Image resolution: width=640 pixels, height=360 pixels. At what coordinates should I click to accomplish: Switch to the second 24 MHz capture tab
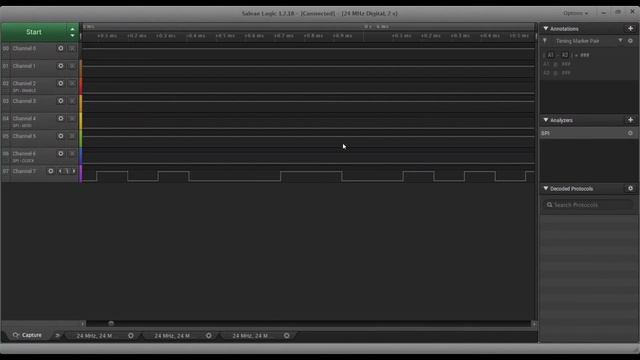pyautogui.click(x=172, y=336)
